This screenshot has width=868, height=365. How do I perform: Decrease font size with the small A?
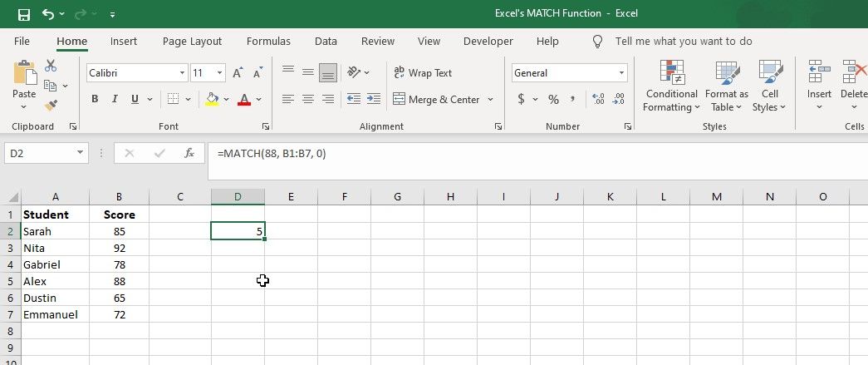click(x=258, y=72)
